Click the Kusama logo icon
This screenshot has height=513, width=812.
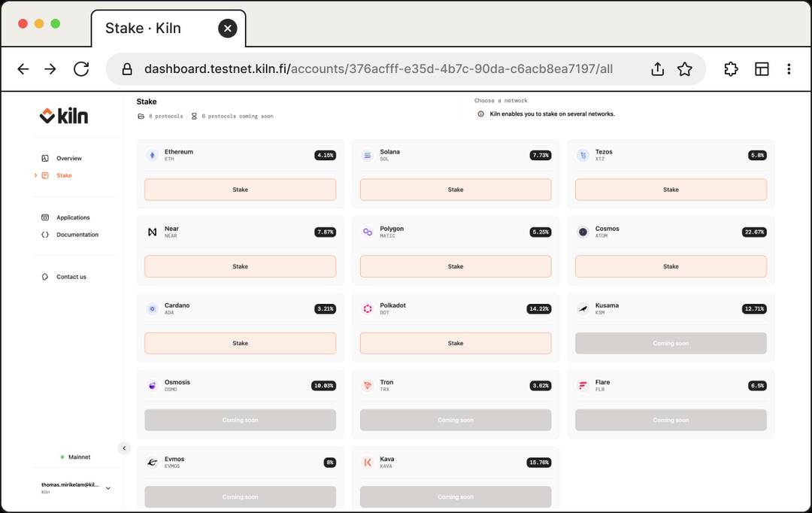pyautogui.click(x=583, y=308)
